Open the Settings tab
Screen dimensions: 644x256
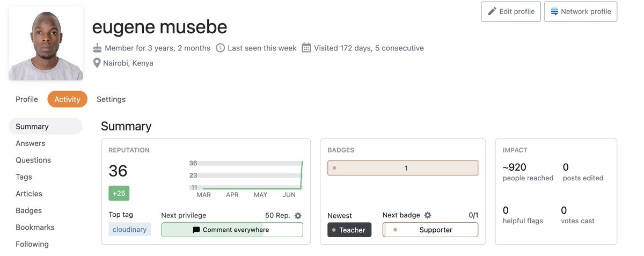tap(111, 99)
